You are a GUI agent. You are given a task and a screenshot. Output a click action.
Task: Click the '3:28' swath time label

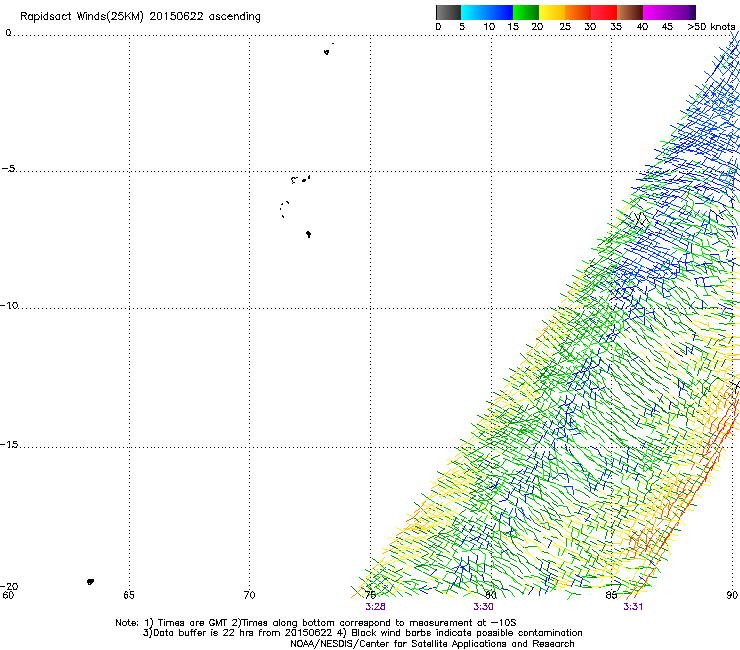(375, 607)
